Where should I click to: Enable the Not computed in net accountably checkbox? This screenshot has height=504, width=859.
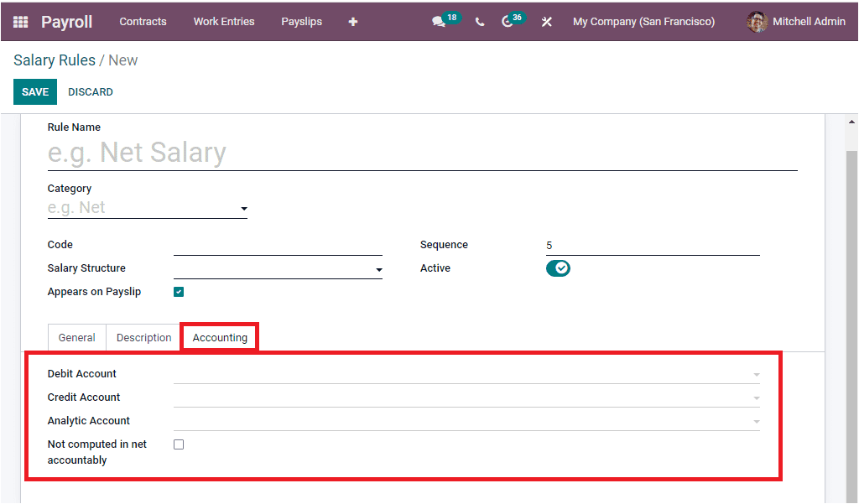179,444
